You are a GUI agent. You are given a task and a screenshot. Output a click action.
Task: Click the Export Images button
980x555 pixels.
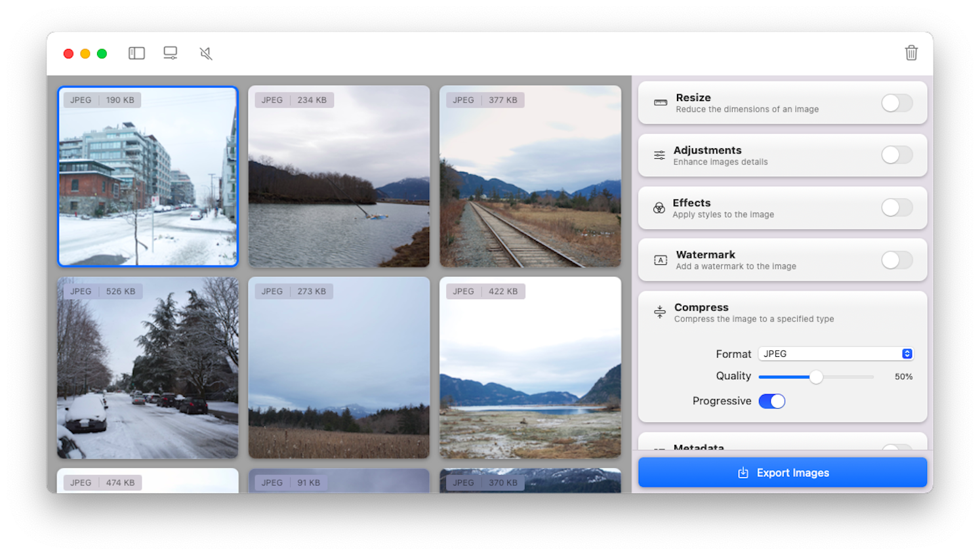coord(782,472)
